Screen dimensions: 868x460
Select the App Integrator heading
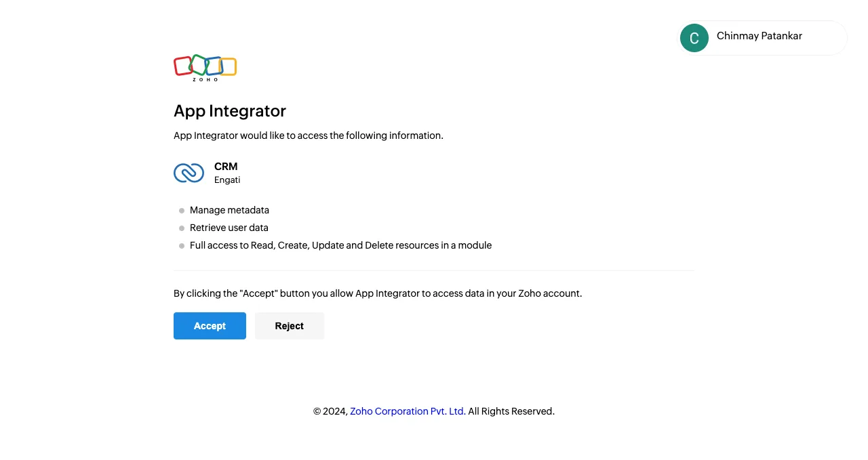click(x=230, y=110)
